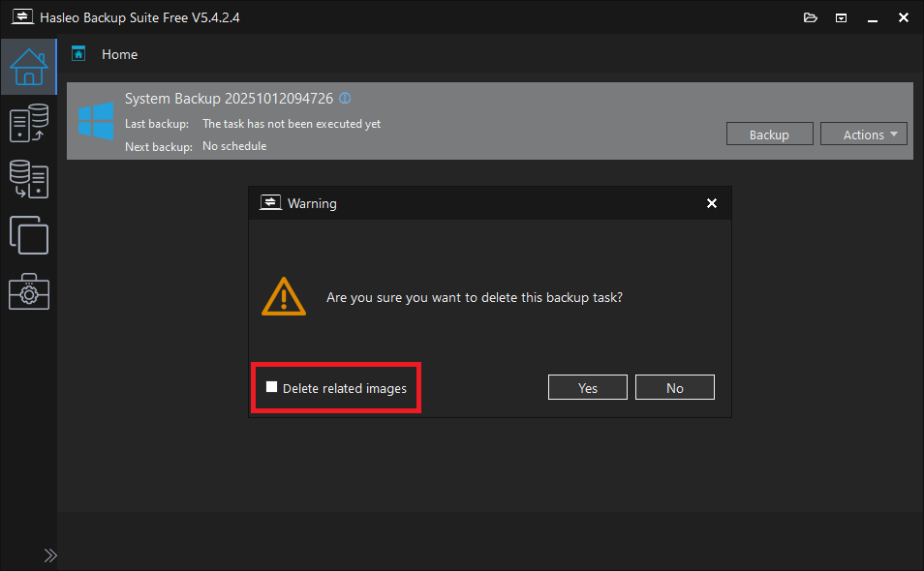Click the Home breadcrumb icon
The image size is (924, 571).
(x=78, y=54)
